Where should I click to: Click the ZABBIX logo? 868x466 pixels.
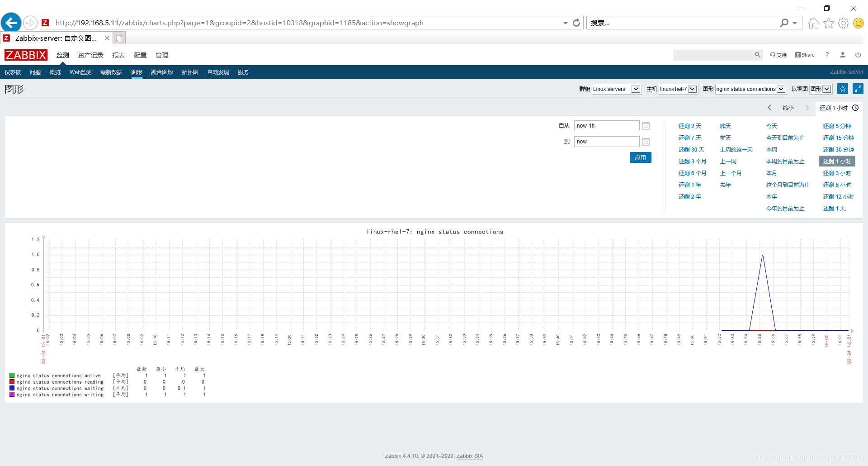click(26, 55)
